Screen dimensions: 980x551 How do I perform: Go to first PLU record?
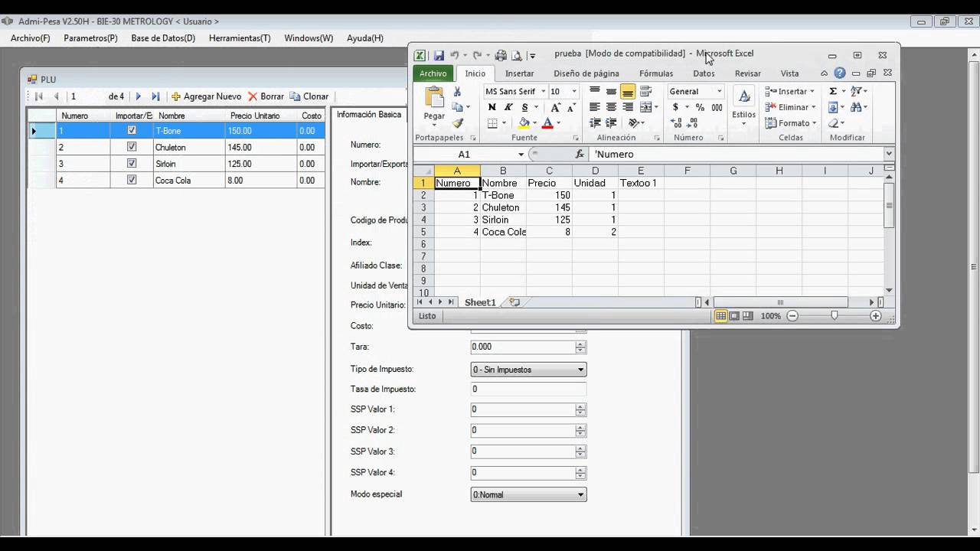pos(39,96)
